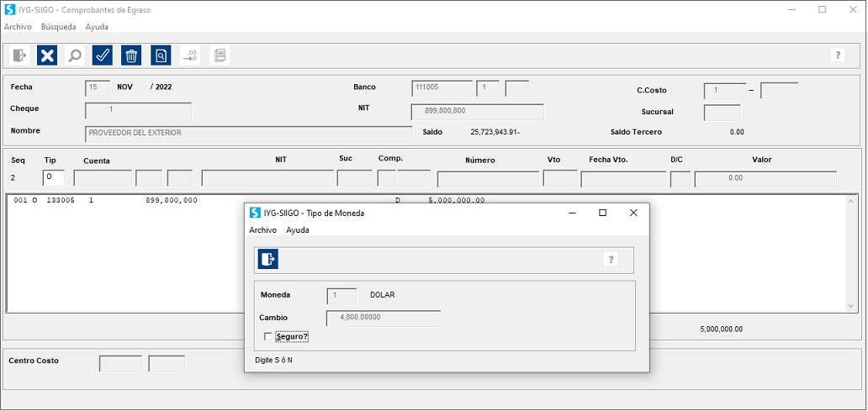Click the Moneda code field
Image resolution: width=868 pixels, height=411 pixels.
341,295
